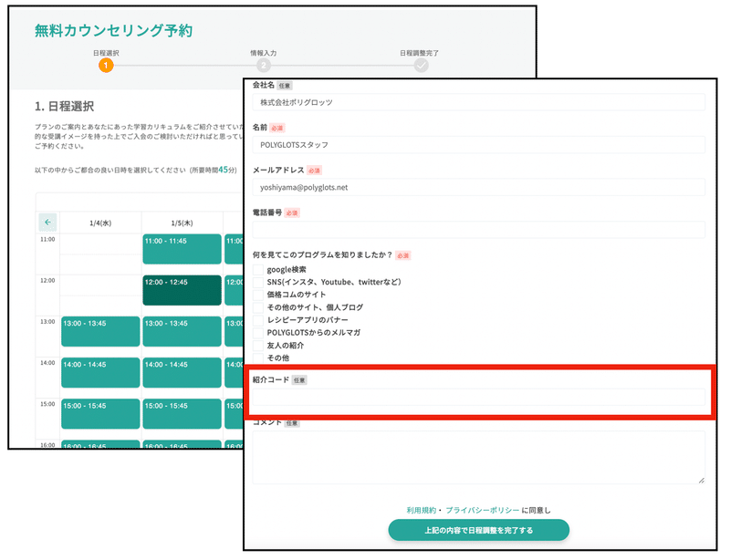Click the 日程選択 step label
The height and width of the screenshot is (560, 730).
point(106,53)
